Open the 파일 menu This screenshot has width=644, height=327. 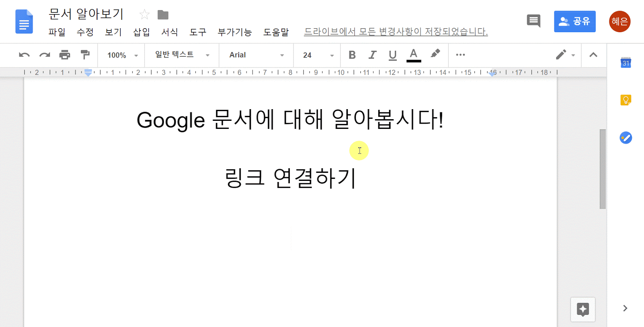(x=57, y=32)
